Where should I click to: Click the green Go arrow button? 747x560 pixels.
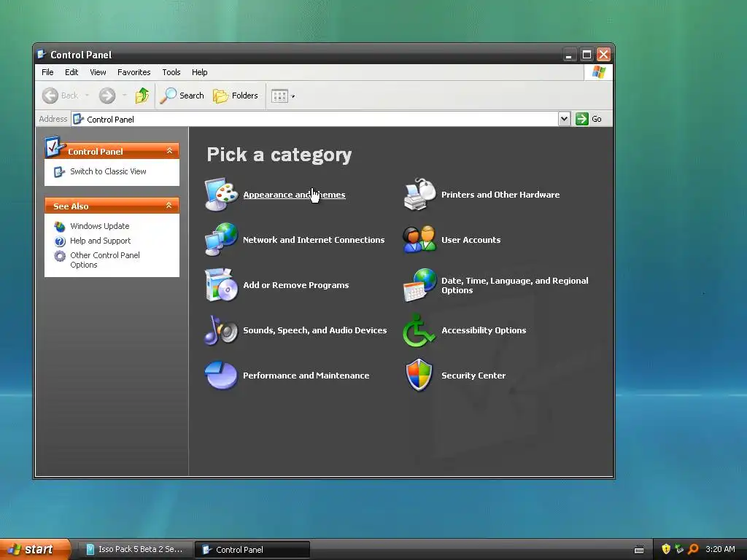(581, 119)
